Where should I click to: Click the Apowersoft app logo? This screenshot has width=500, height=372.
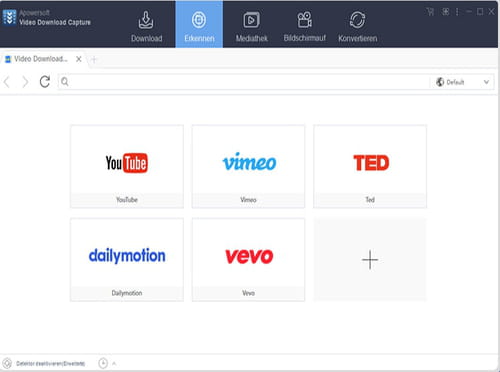[9, 17]
